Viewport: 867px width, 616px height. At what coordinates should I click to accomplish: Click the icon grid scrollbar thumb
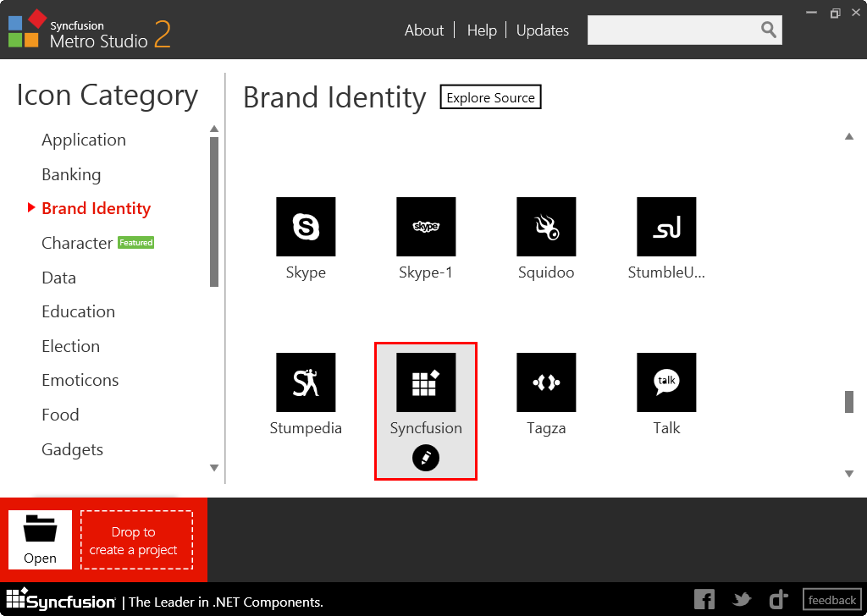[849, 402]
